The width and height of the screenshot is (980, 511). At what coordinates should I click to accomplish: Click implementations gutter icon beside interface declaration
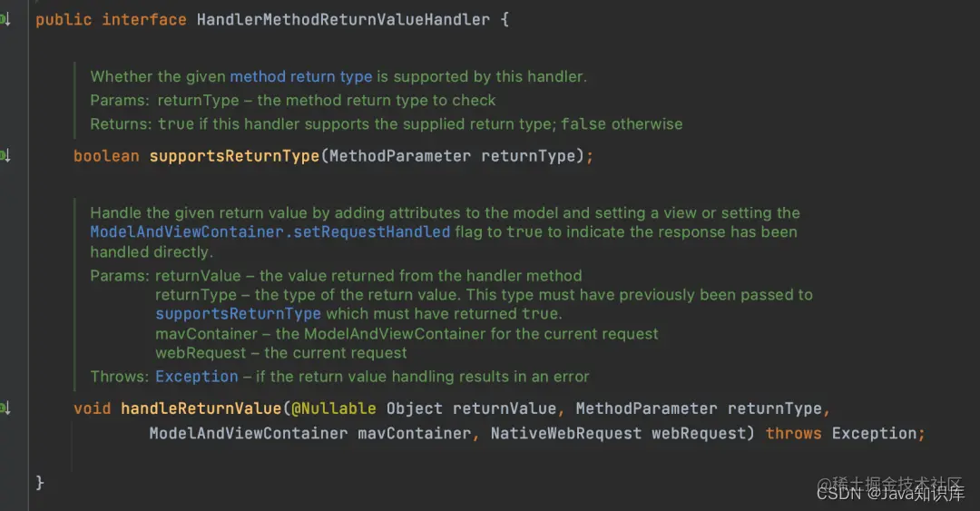pos(5,20)
